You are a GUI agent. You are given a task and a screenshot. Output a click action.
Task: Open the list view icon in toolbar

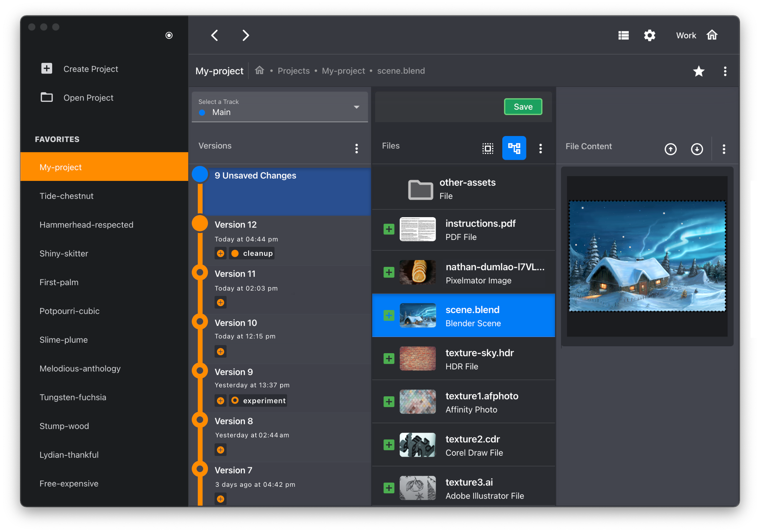point(623,35)
